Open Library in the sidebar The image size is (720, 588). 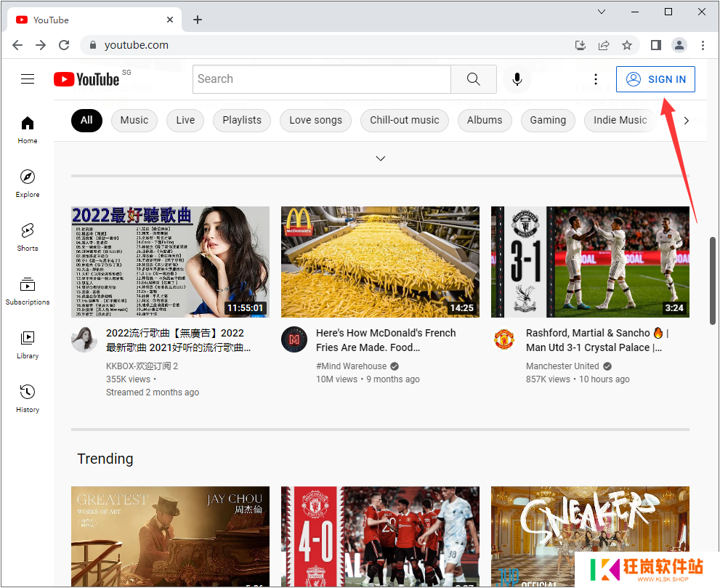(28, 345)
